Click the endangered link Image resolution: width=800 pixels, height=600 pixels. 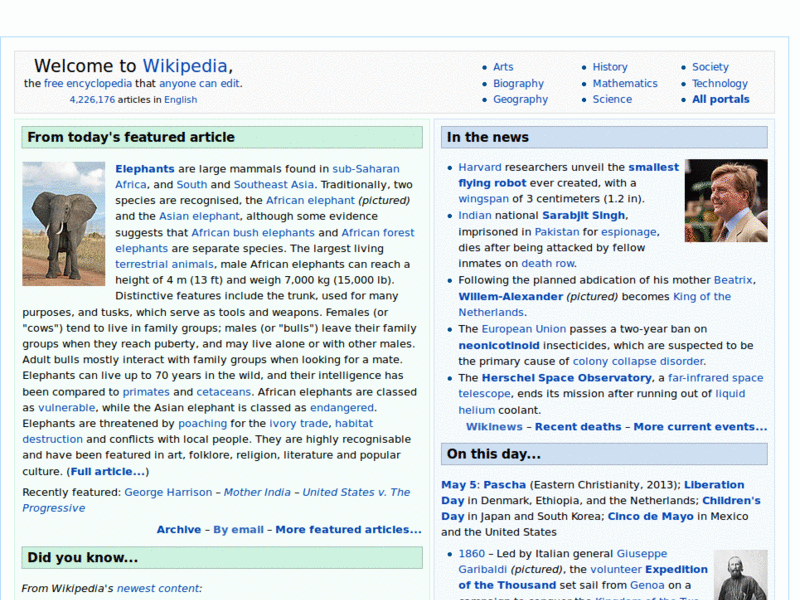coord(342,408)
